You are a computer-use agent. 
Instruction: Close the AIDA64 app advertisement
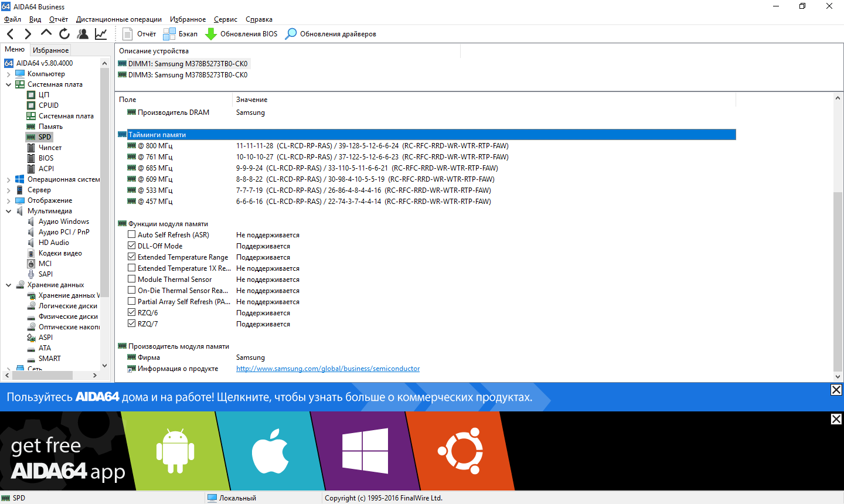coord(836,419)
